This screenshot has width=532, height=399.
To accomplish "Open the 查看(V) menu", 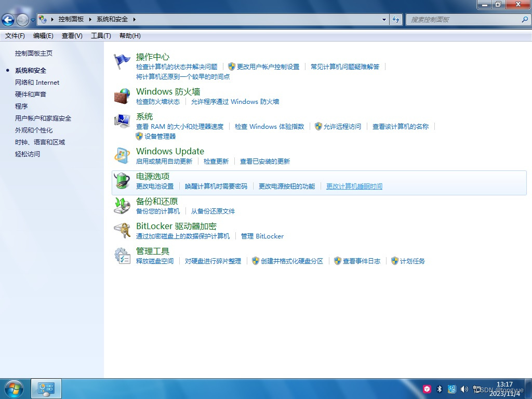I will [x=72, y=36].
